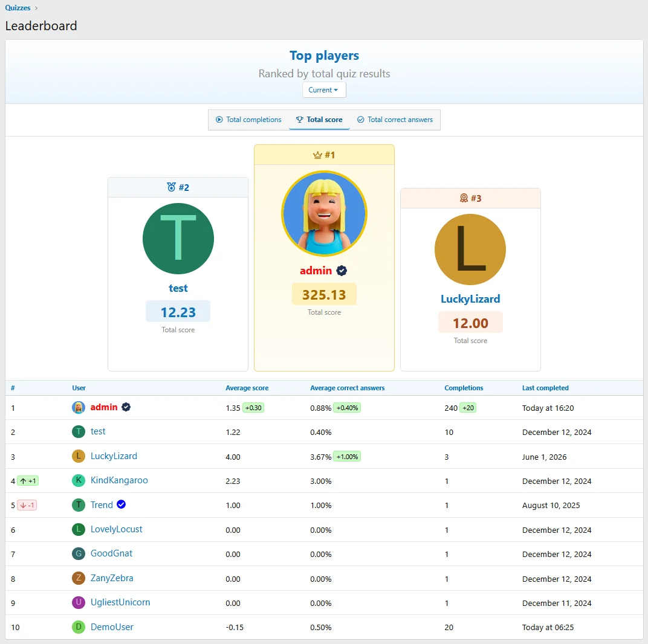The image size is (648, 644).
Task: Open LuckyLizard link in table row 3
Action: pyautogui.click(x=114, y=456)
